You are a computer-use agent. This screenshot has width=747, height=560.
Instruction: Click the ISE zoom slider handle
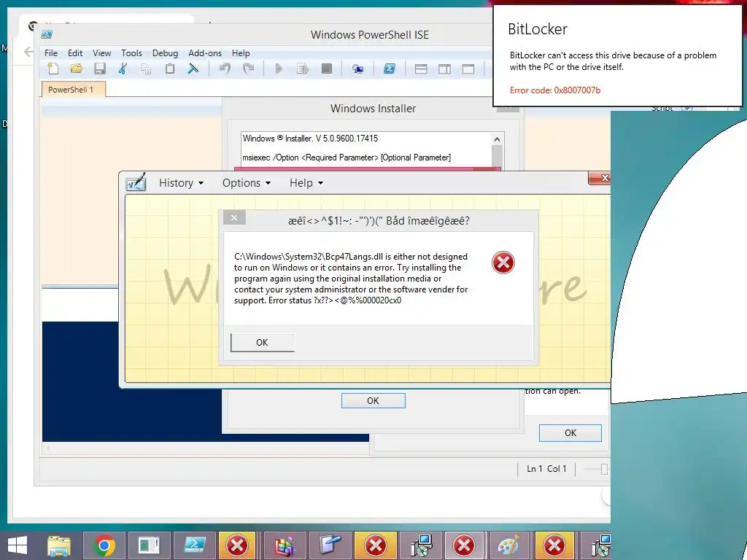coord(604,469)
